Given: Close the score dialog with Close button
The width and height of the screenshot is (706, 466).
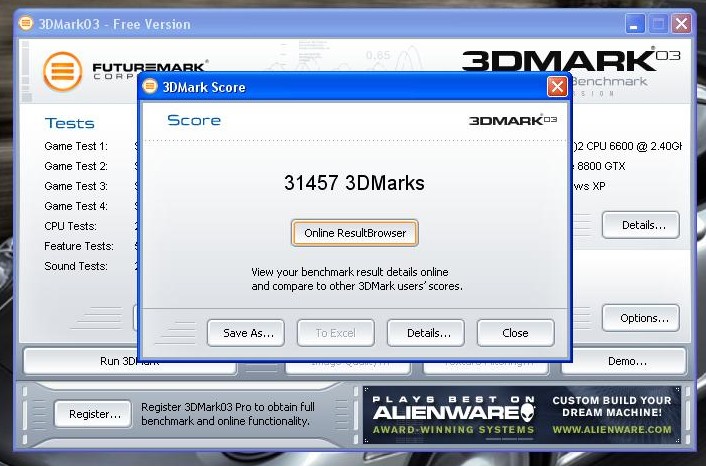Looking at the screenshot, I should point(515,333).
